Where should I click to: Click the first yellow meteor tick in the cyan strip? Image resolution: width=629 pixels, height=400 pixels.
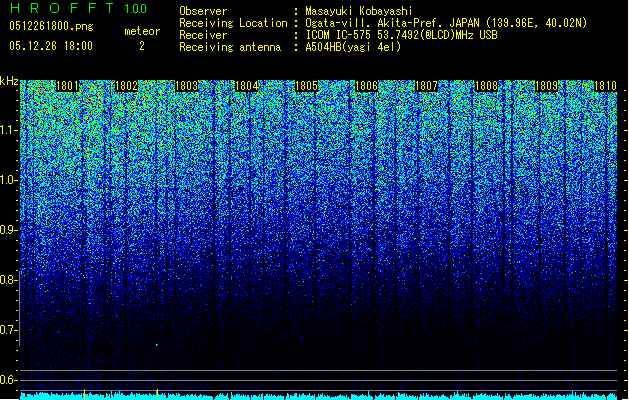[84, 394]
